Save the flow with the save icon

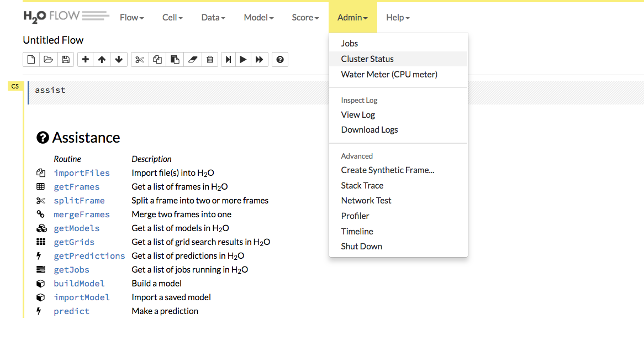point(66,59)
